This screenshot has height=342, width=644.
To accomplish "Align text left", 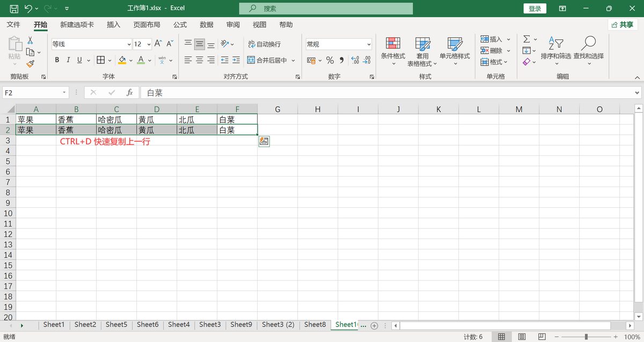I will click(188, 60).
